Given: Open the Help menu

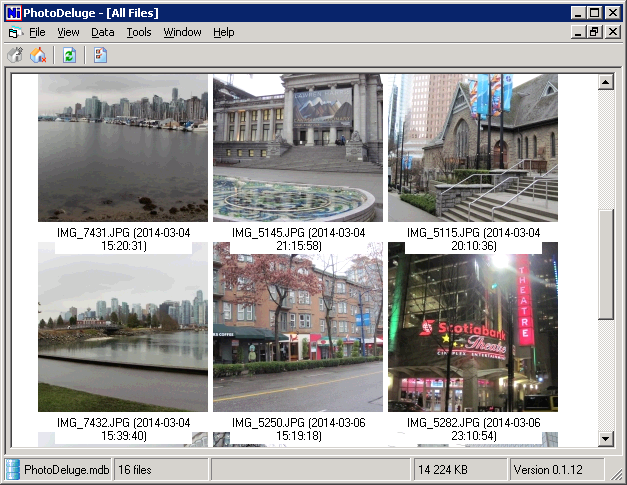Looking at the screenshot, I should click(224, 32).
